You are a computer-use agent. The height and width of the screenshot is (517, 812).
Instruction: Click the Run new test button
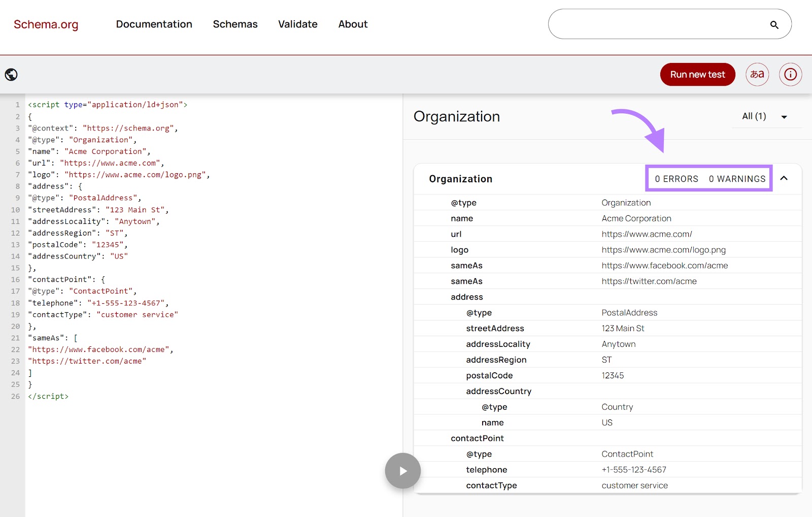click(697, 74)
